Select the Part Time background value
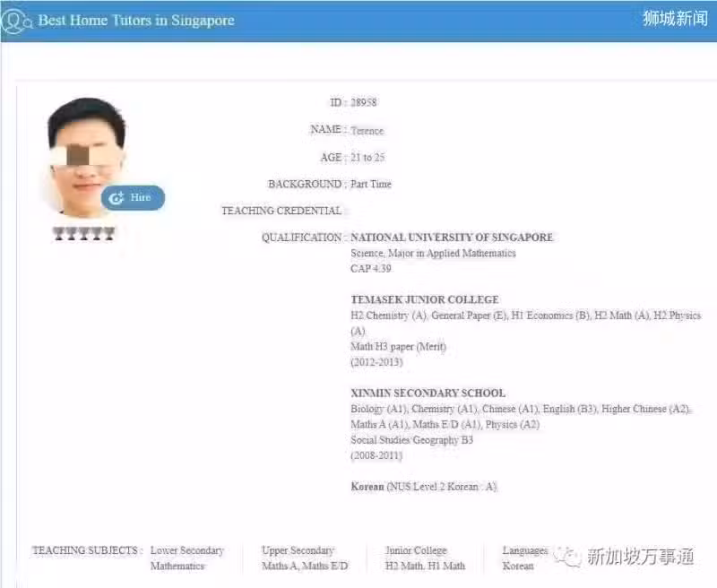Viewport: 717px width, 588px height. (x=371, y=184)
